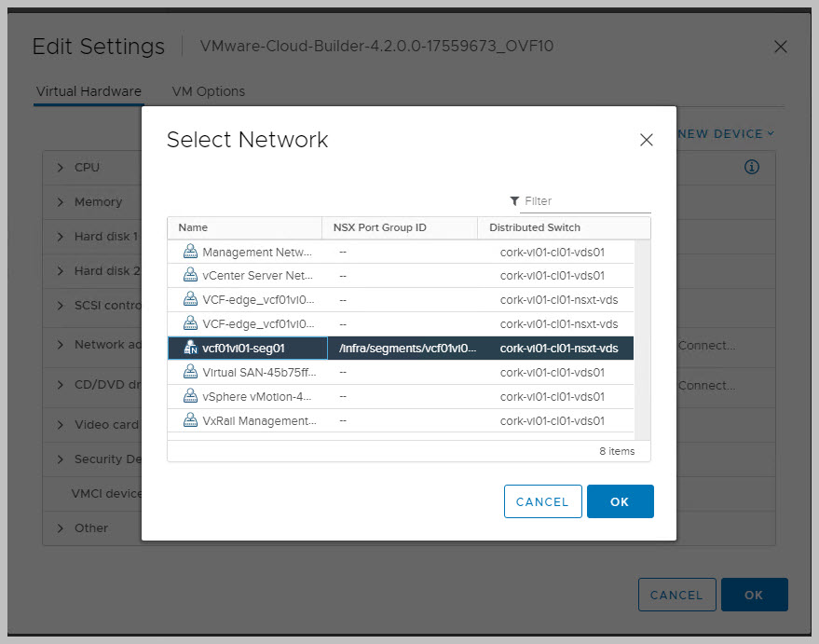The height and width of the screenshot is (644, 819).
Task: Click the vcf01vl01-seg01 NSX segment icon
Action: [190, 348]
